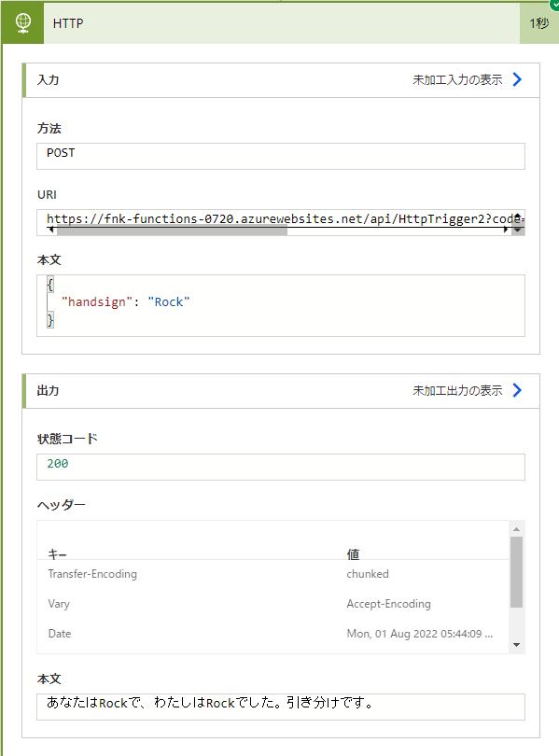Image resolution: width=559 pixels, height=756 pixels.
Task: Select the Mon, 01 Aug 2022 date value
Action: click(420, 634)
